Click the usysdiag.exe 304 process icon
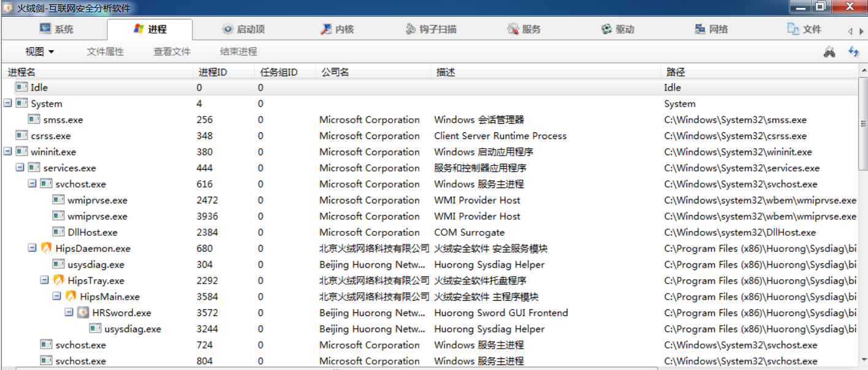Image resolution: width=868 pixels, height=370 pixels. point(58,265)
